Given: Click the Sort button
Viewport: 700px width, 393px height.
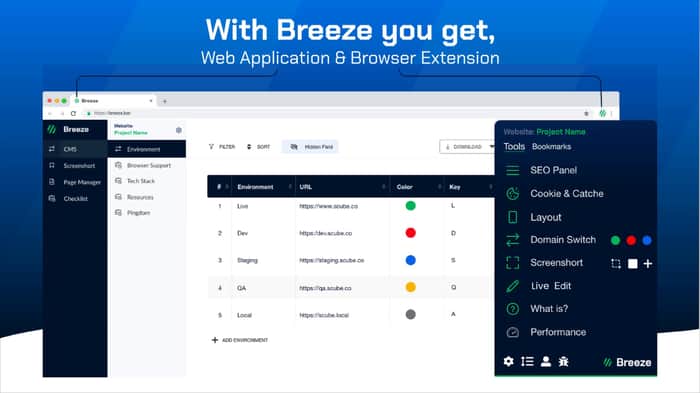Looking at the screenshot, I should point(258,146).
